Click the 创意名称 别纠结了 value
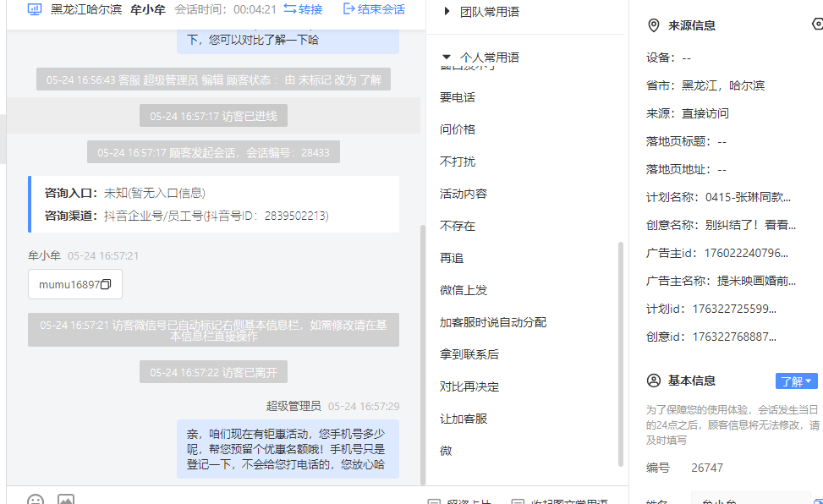Image resolution: width=823 pixels, height=504 pixels. 750,225
